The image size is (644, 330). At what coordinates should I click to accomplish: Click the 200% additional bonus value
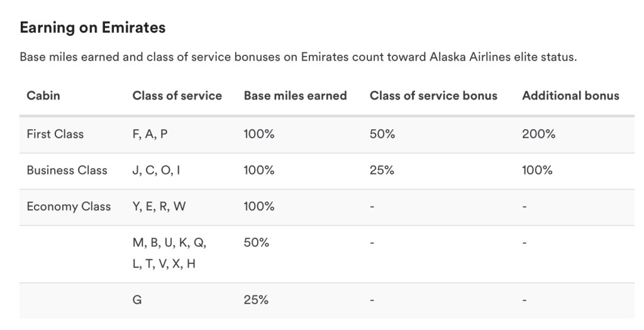[x=538, y=134]
